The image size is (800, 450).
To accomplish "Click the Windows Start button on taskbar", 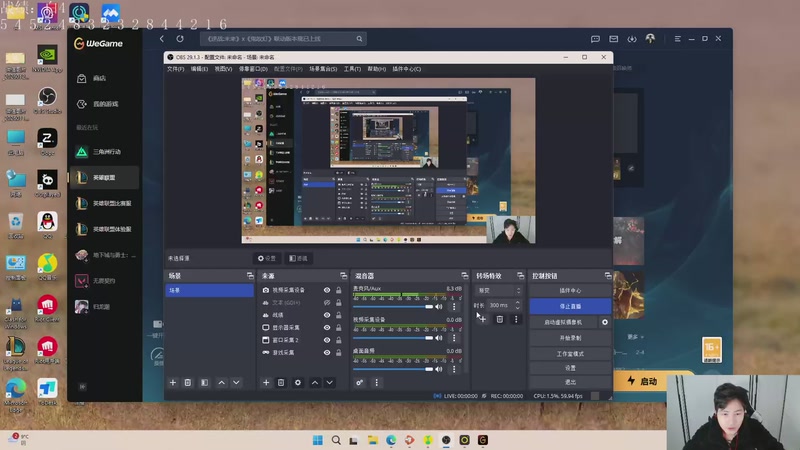I will click(317, 440).
